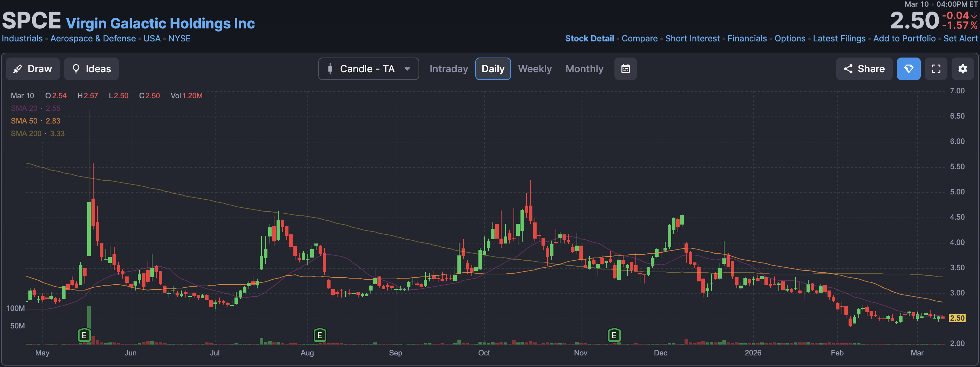Click the earnings E marker in November
This screenshot has width=980, height=367.
[614, 335]
